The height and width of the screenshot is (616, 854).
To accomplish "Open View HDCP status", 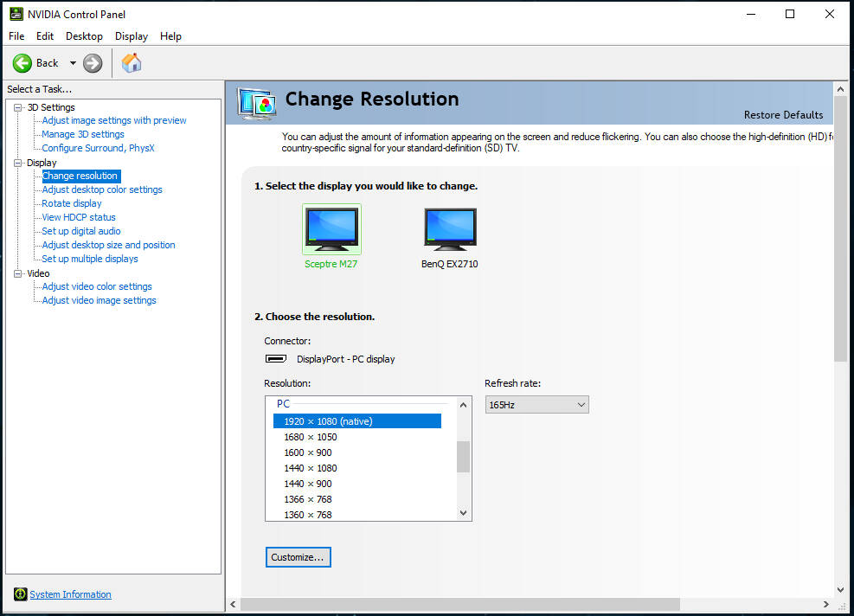I will [79, 217].
